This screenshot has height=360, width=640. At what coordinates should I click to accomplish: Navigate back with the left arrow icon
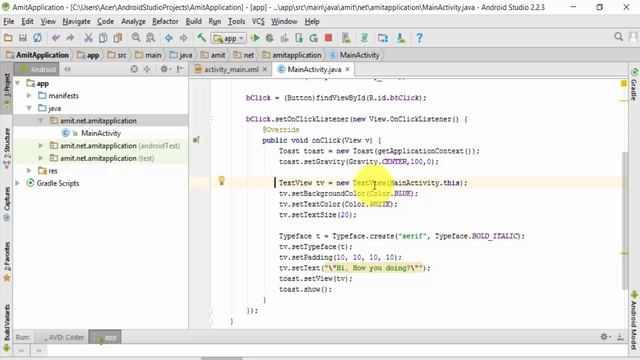pyautogui.click(x=169, y=38)
